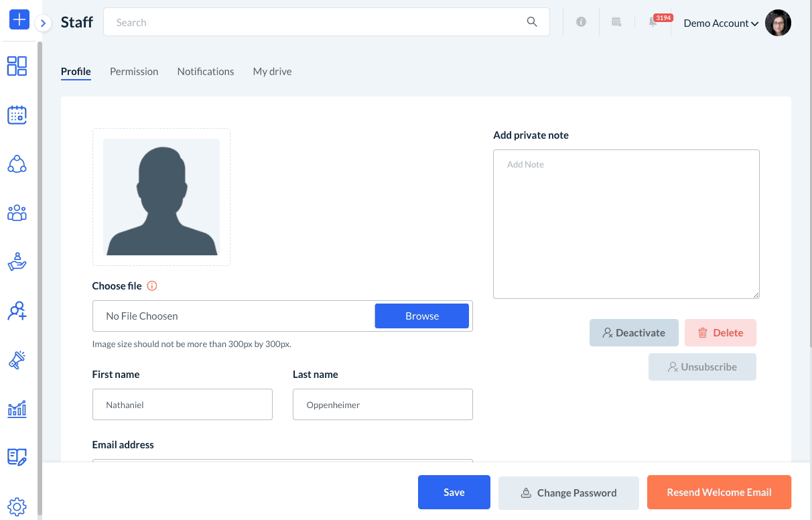Open the connected-nodes icon in sidebar
The image size is (812, 520).
tap(17, 164)
